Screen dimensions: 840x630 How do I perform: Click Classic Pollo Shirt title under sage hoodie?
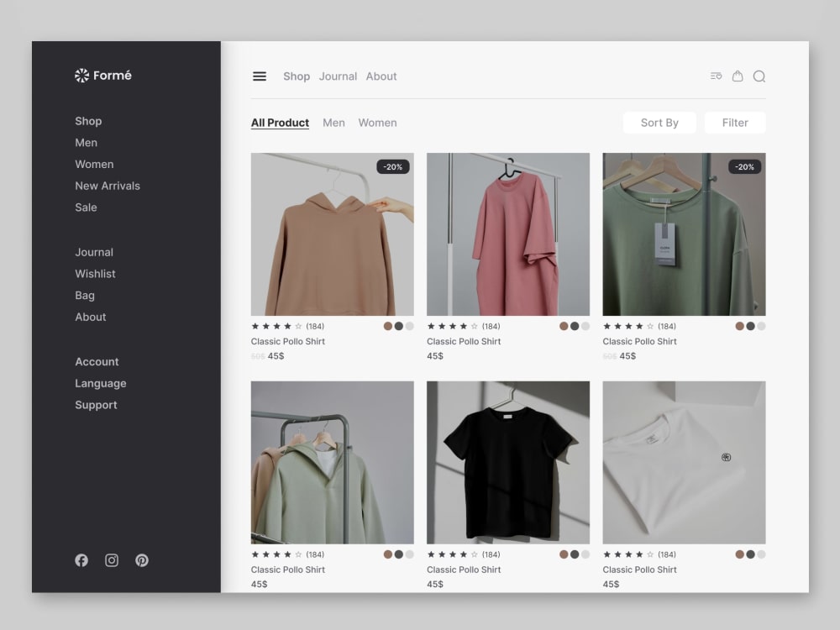[287, 570]
